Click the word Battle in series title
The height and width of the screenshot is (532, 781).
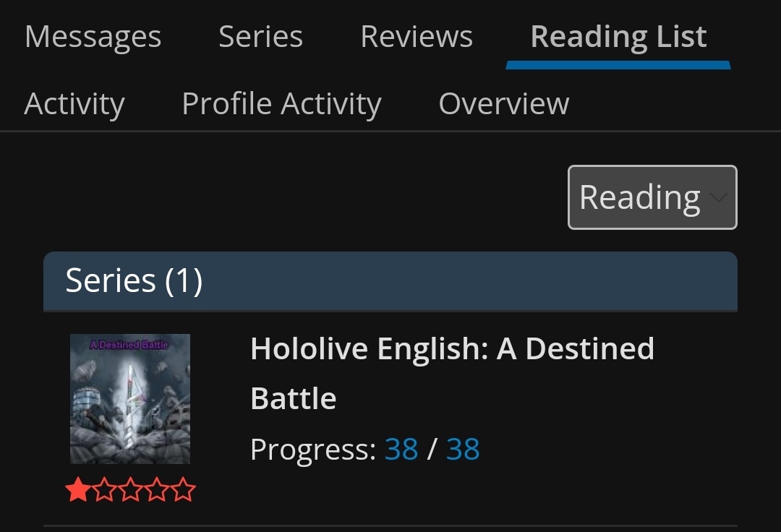[x=294, y=398]
